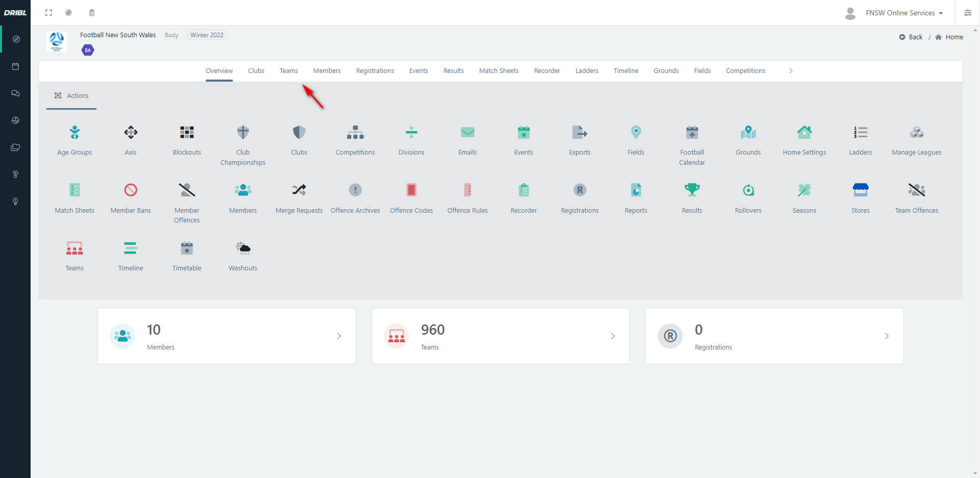Expand hidden tabs with the right chevron
Image resolution: width=980 pixels, height=478 pixels.
(791, 70)
